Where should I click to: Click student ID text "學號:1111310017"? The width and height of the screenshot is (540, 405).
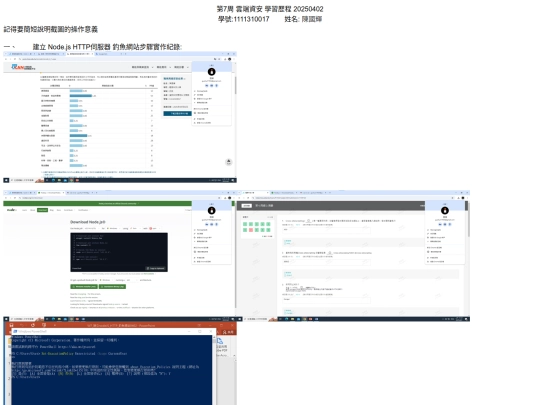tap(243, 19)
